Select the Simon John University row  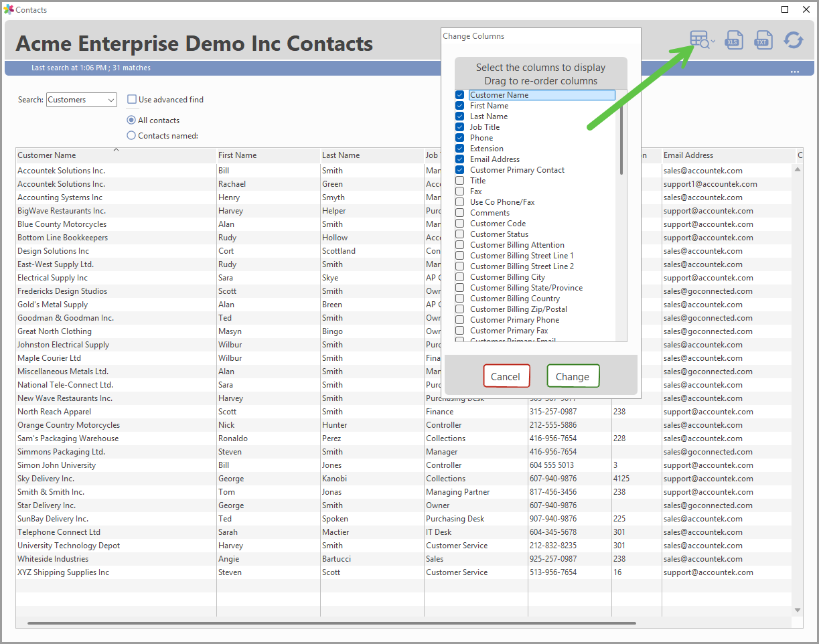pyautogui.click(x=404, y=465)
